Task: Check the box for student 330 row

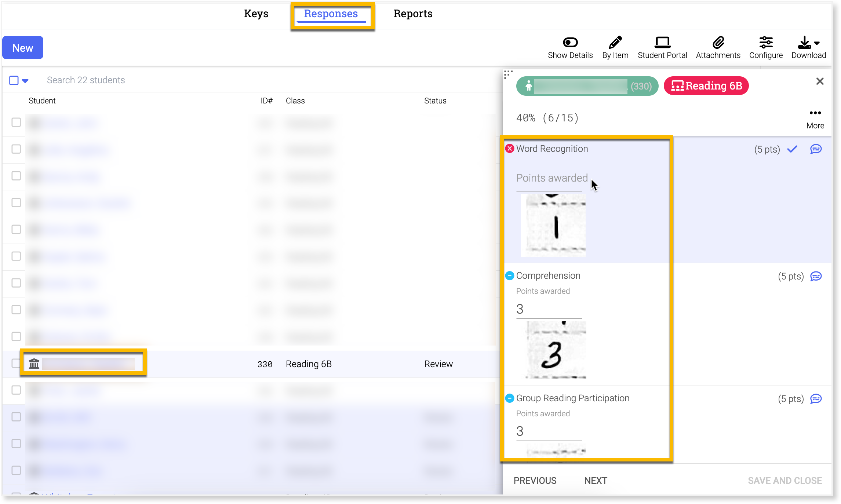Action: pyautogui.click(x=16, y=364)
